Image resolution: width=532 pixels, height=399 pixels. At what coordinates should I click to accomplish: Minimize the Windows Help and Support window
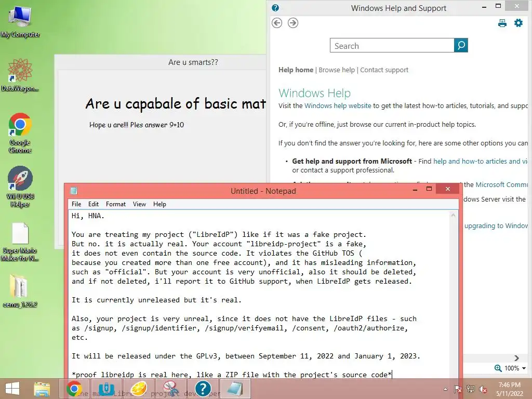coord(484,7)
